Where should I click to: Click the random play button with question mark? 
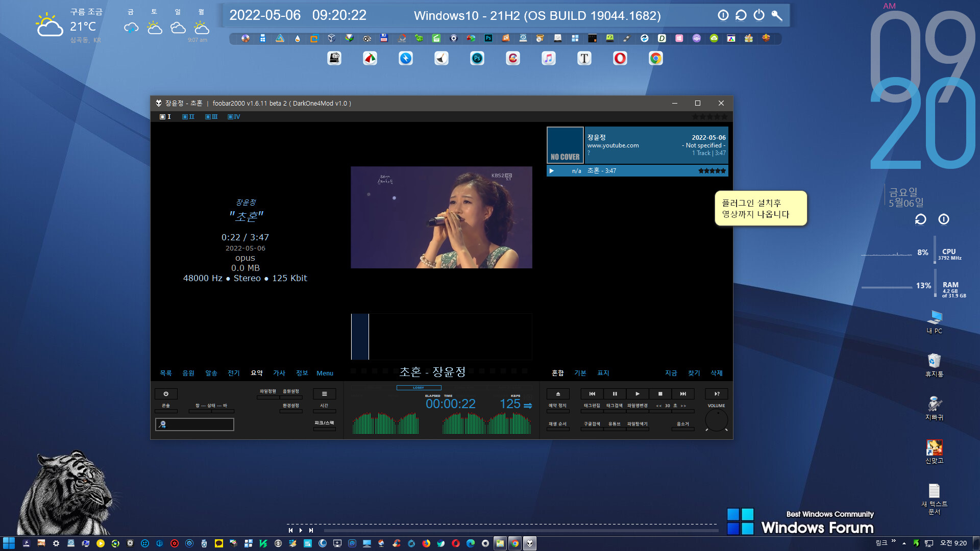[x=717, y=394]
